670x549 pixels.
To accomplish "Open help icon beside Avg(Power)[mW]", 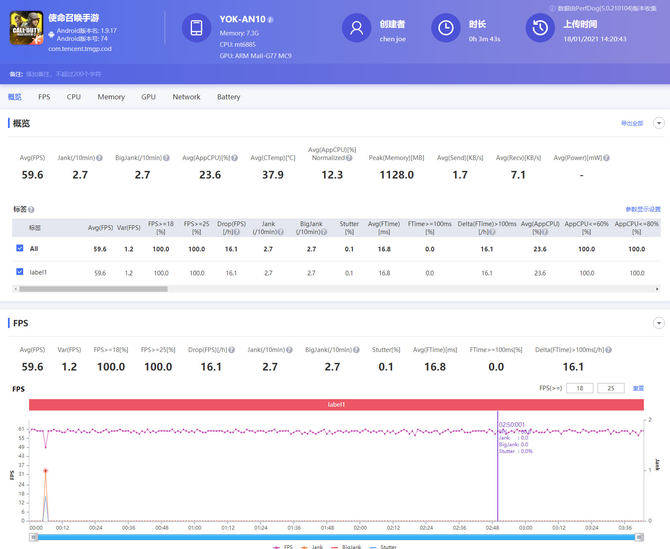I will coord(606,158).
